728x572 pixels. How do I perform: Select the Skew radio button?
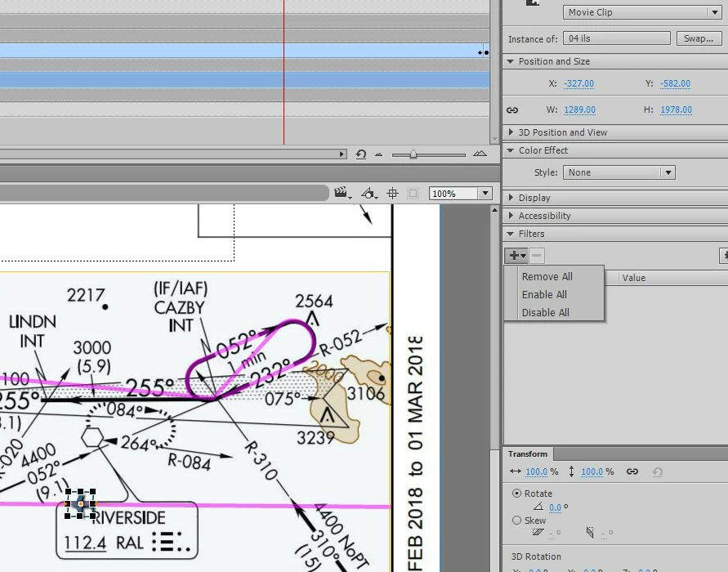click(x=516, y=520)
